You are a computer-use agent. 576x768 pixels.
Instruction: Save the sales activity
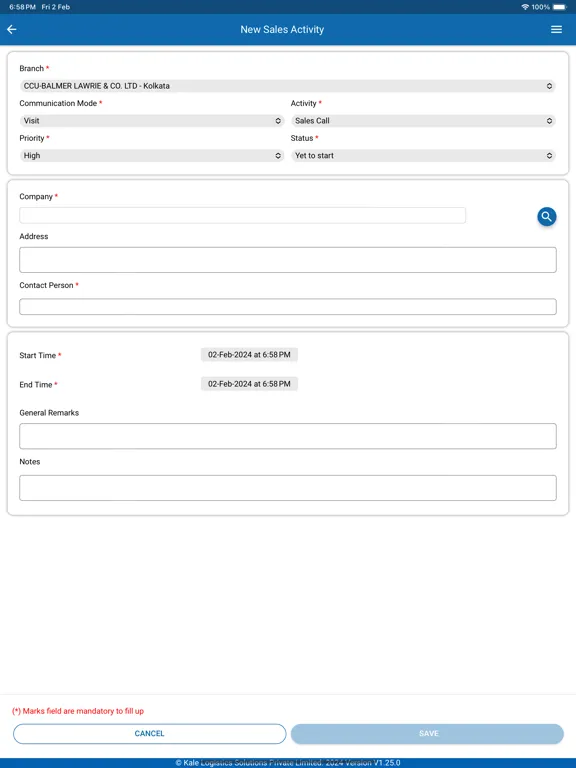coord(427,734)
